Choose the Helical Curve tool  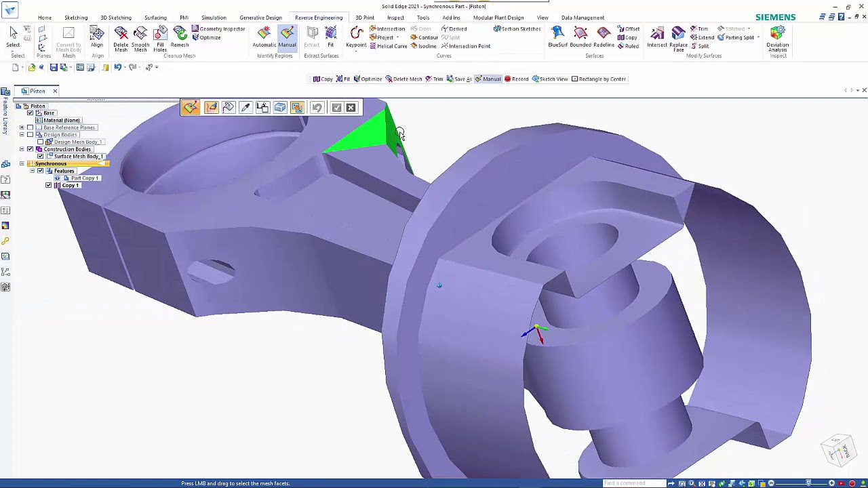pos(388,46)
